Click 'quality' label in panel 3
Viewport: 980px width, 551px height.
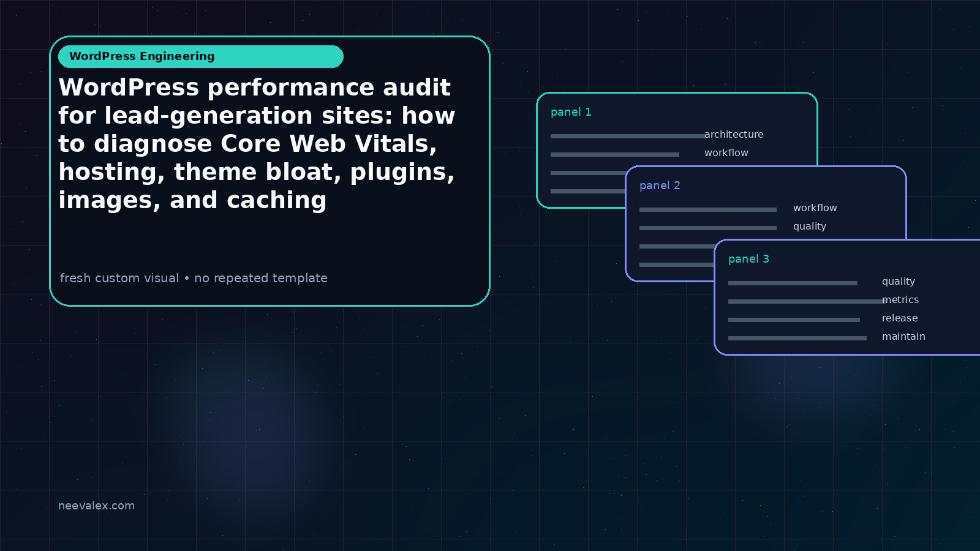pyautogui.click(x=899, y=282)
